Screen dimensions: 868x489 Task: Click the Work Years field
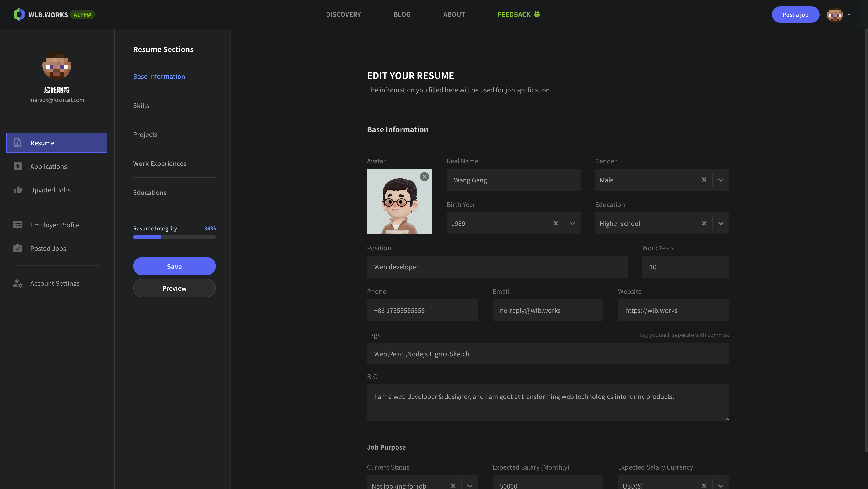pos(685,267)
